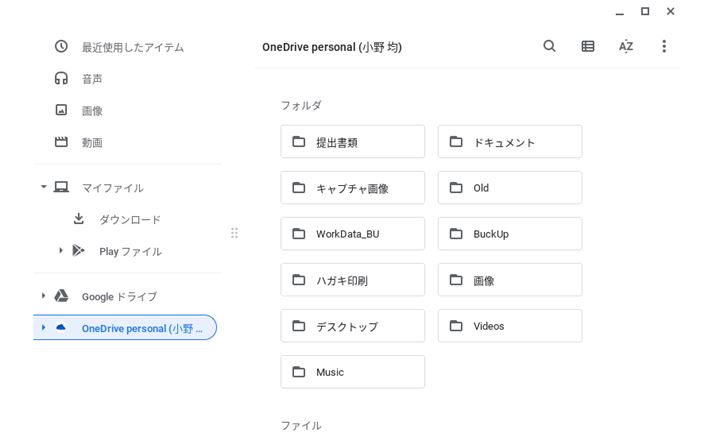Click the Images sidebar icon
This screenshot has width=715, height=440.
point(61,110)
